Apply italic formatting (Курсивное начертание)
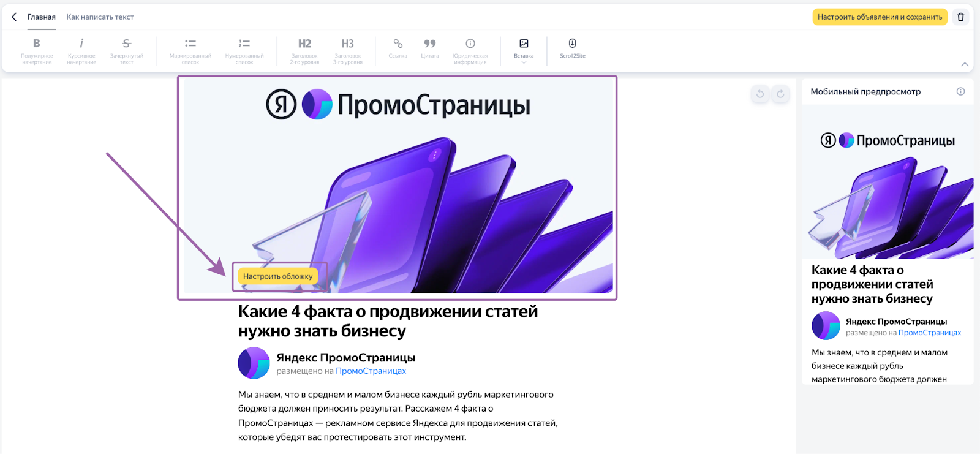Viewport: 980px width, 454px height. [x=81, y=50]
